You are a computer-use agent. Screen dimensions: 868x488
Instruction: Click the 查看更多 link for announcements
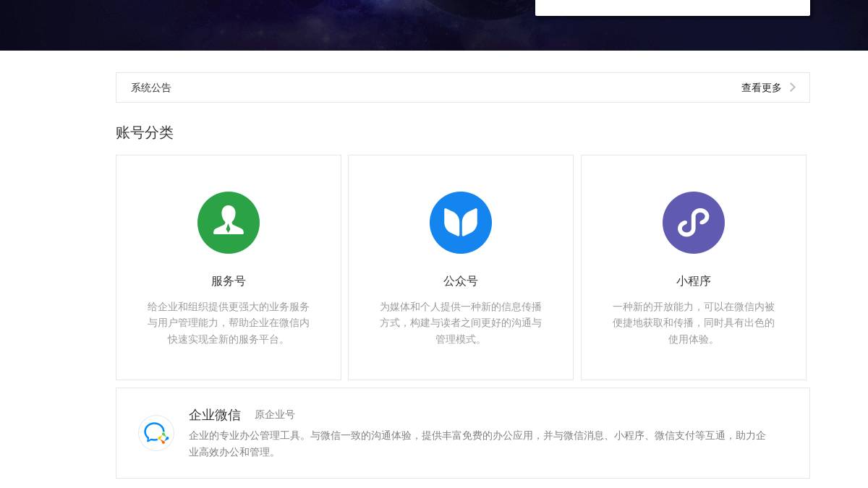(x=760, y=87)
